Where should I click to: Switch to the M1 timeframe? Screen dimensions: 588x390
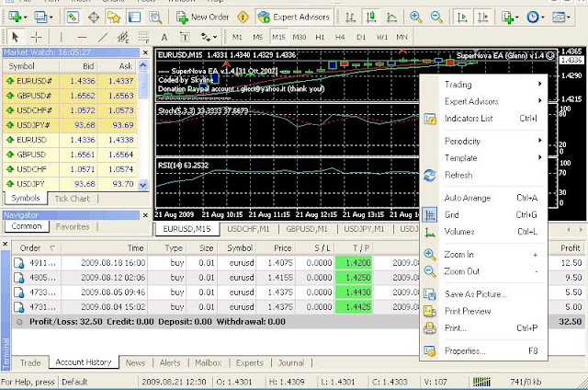[x=237, y=37]
